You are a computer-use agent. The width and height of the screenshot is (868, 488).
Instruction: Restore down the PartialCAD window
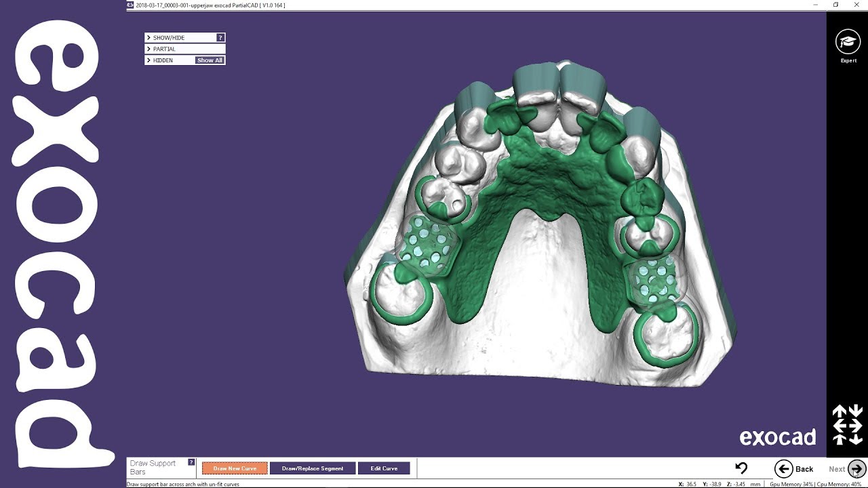point(835,5)
